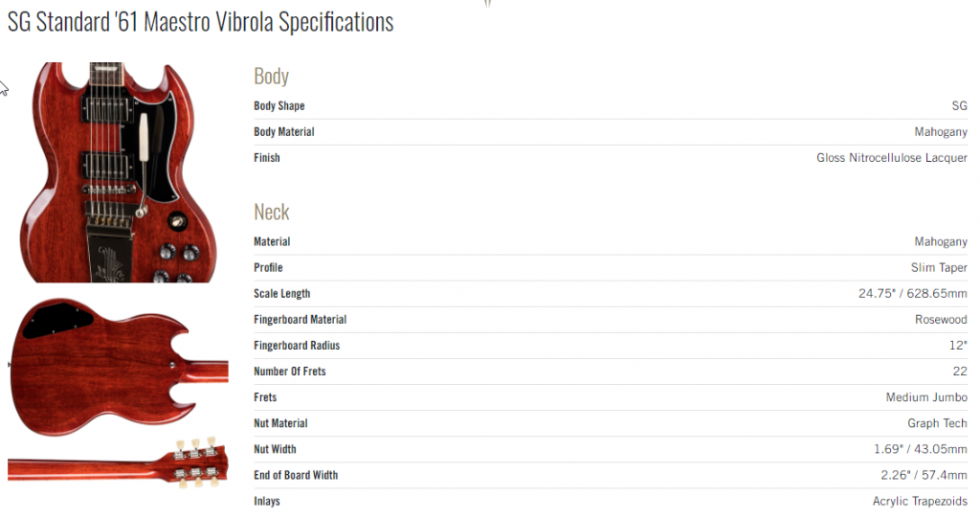Click the Scale Length label

282,294
